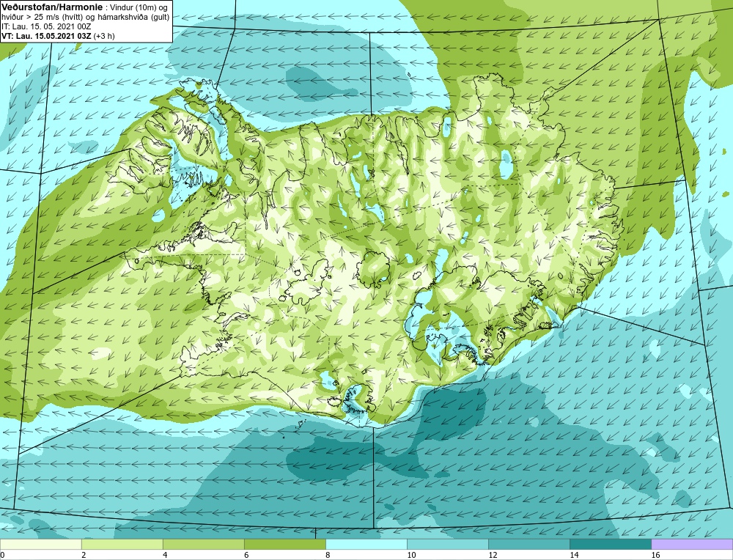Click the legend scale label '12'
This screenshot has height=560, width=733.
pos(493,556)
